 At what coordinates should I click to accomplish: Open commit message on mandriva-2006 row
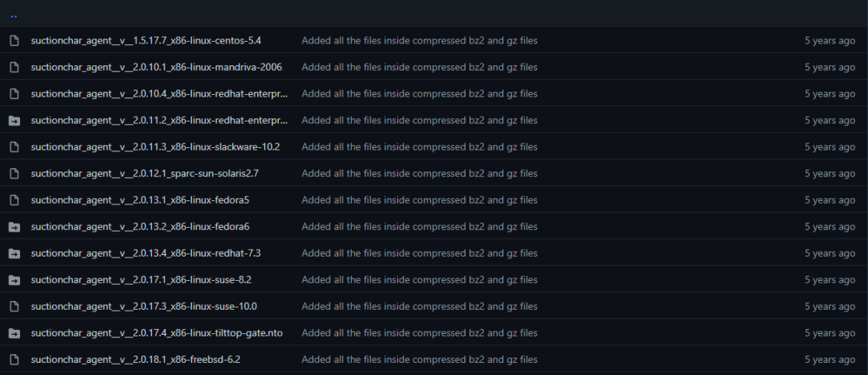point(420,67)
